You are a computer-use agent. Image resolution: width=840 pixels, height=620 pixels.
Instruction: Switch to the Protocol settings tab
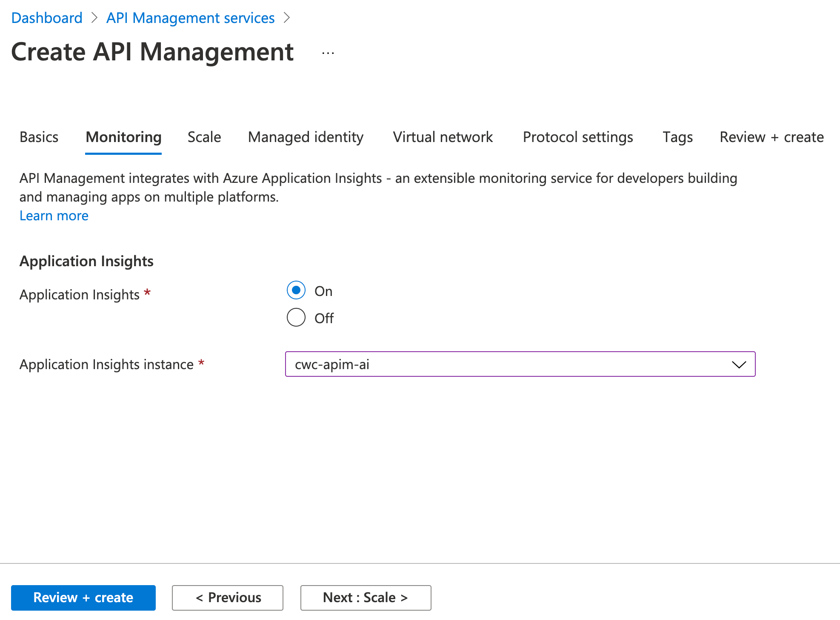[578, 137]
